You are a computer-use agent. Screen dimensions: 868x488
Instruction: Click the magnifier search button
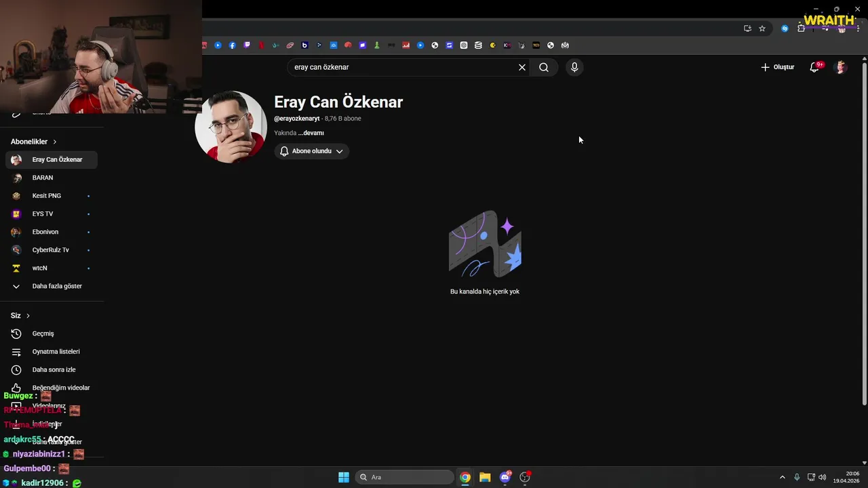(x=544, y=67)
